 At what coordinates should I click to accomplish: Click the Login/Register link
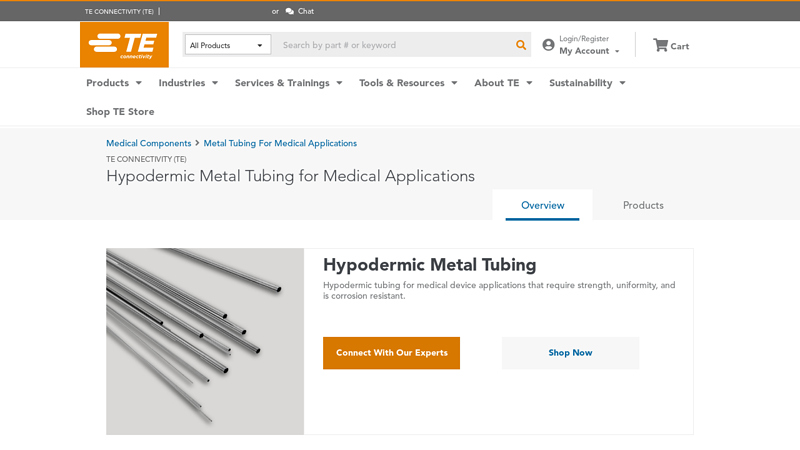(584, 39)
